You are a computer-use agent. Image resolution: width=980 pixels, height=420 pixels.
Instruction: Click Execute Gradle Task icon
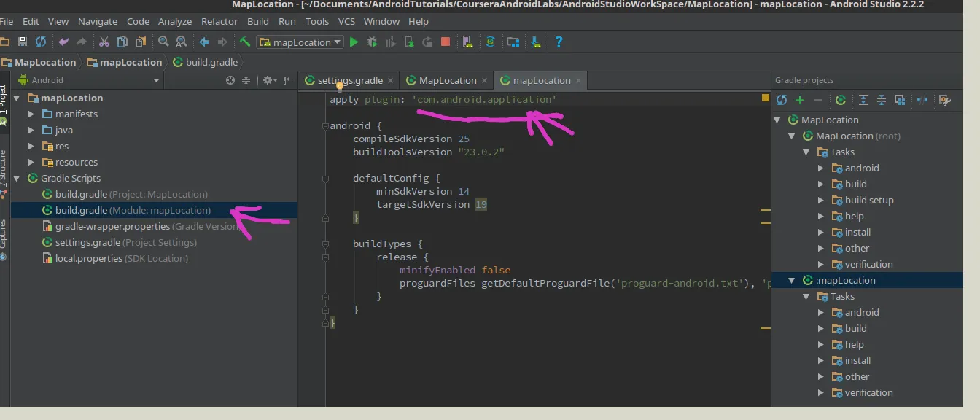pyautogui.click(x=841, y=100)
